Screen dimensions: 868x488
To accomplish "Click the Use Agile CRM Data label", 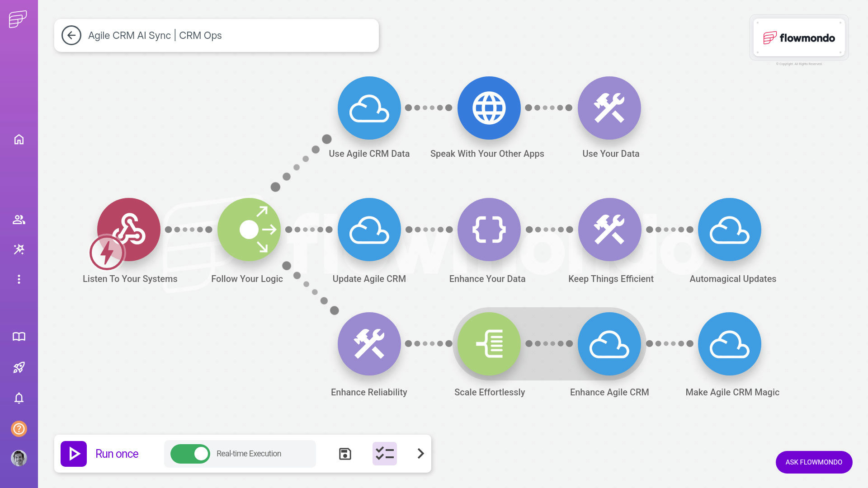I will [369, 154].
